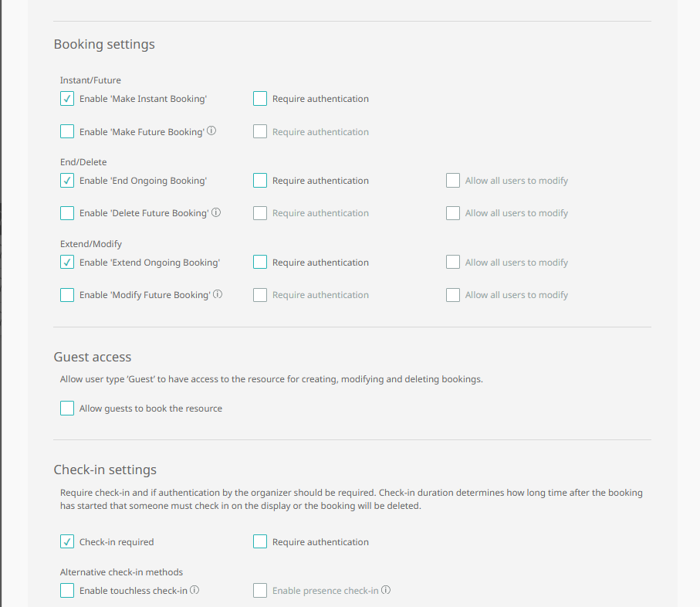The image size is (700, 607).
Task: Enable Allow guests to book the resource
Action: [x=67, y=408]
